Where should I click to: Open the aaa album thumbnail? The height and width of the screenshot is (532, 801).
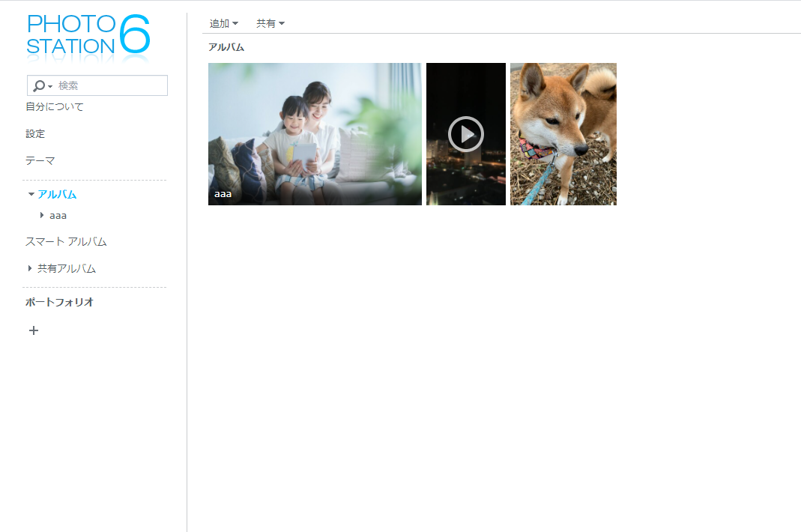[315, 134]
